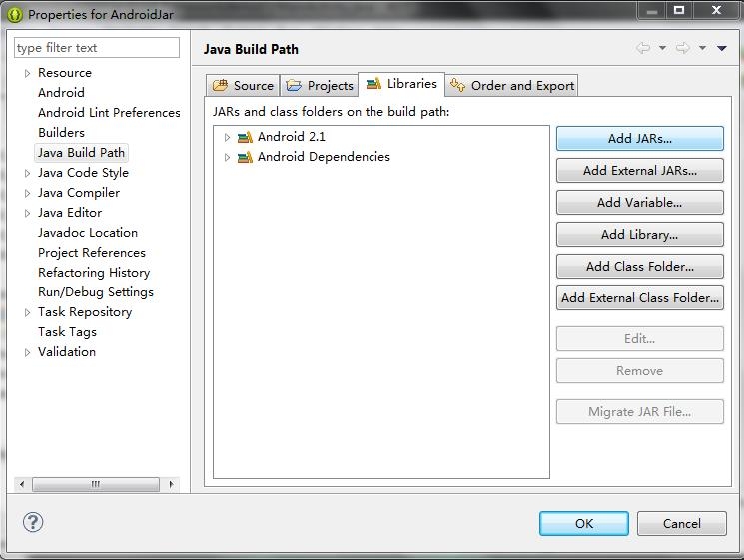Screen dimensions: 744x560
Task: Expand the Java Editor node
Action: 27,213
